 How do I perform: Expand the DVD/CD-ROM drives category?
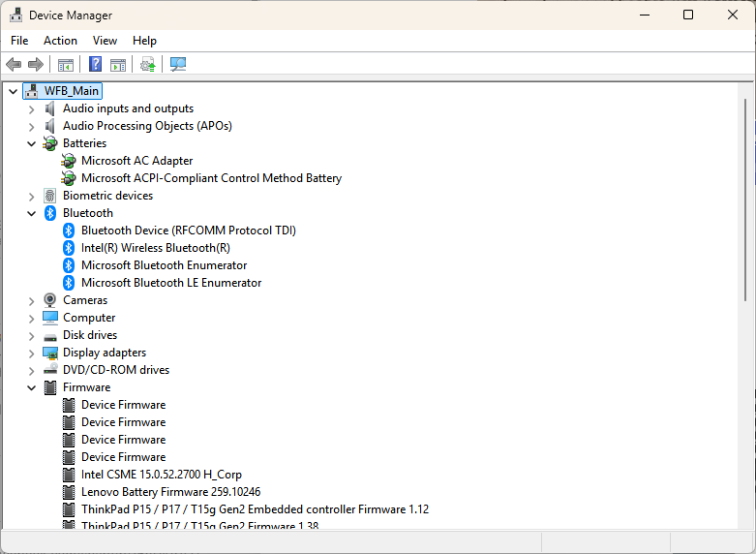[x=32, y=370]
